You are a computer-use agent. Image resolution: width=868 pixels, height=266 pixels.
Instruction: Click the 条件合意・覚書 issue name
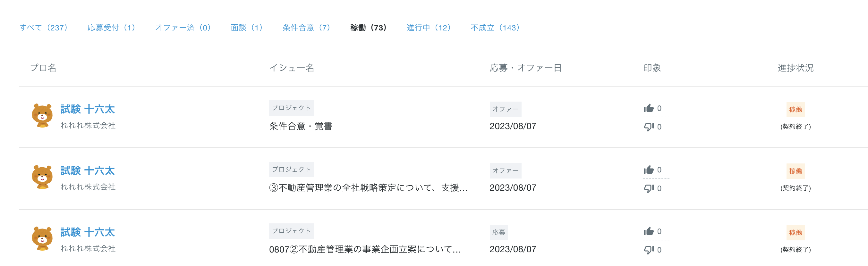301,126
